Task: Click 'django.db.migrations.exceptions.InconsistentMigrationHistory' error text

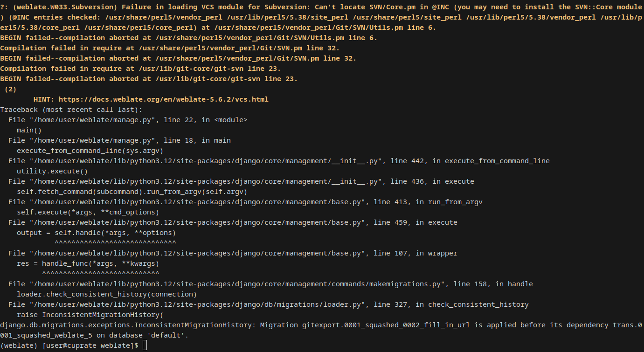Action: (x=126, y=325)
